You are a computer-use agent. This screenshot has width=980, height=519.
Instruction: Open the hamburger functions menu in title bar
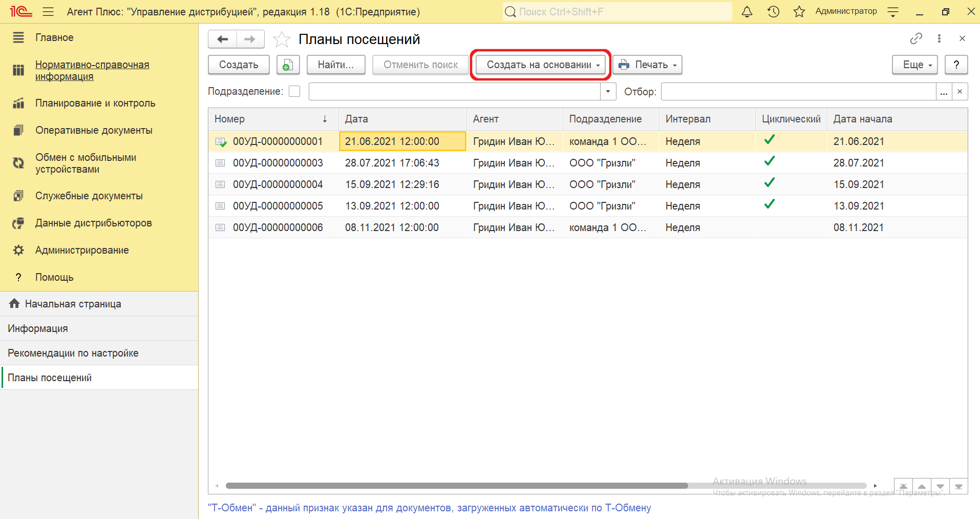pos(48,11)
